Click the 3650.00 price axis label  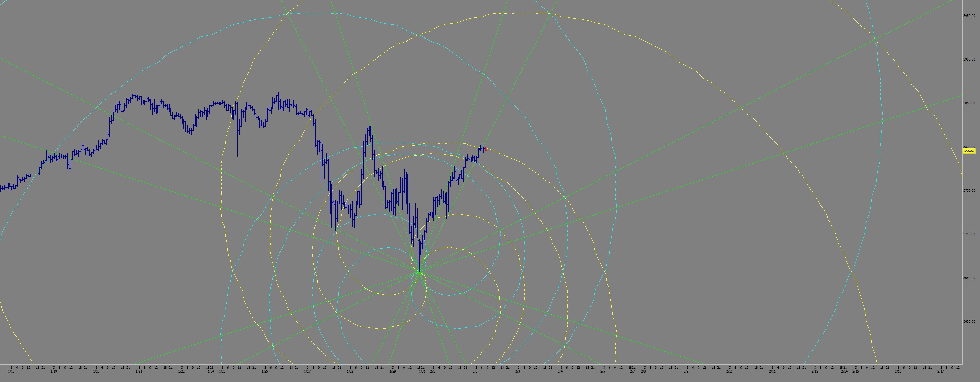point(969,278)
